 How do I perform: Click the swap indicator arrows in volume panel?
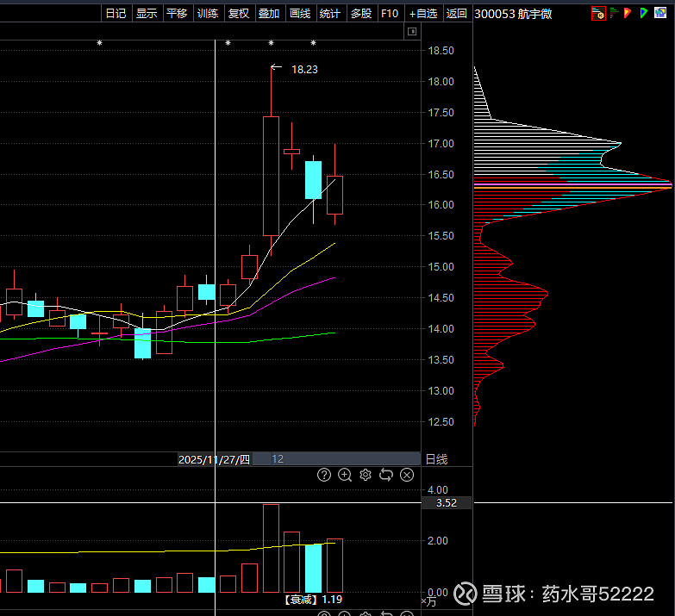(386, 475)
